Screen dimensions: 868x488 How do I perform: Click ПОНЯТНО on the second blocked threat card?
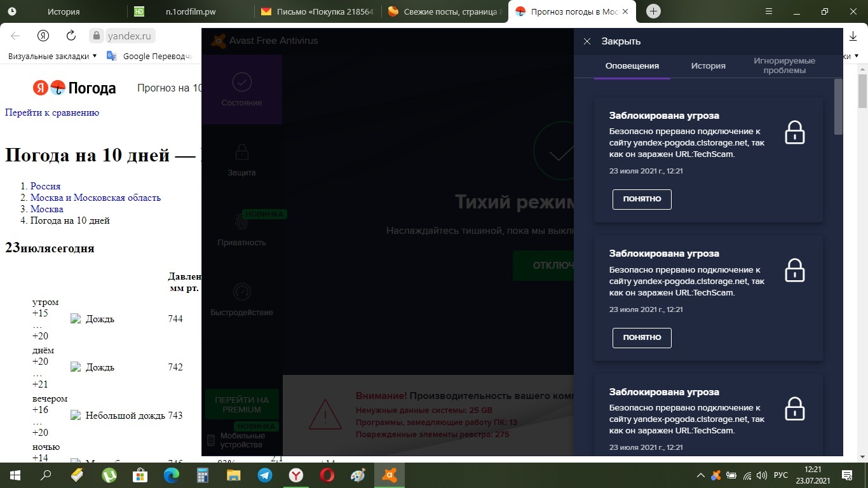point(642,337)
